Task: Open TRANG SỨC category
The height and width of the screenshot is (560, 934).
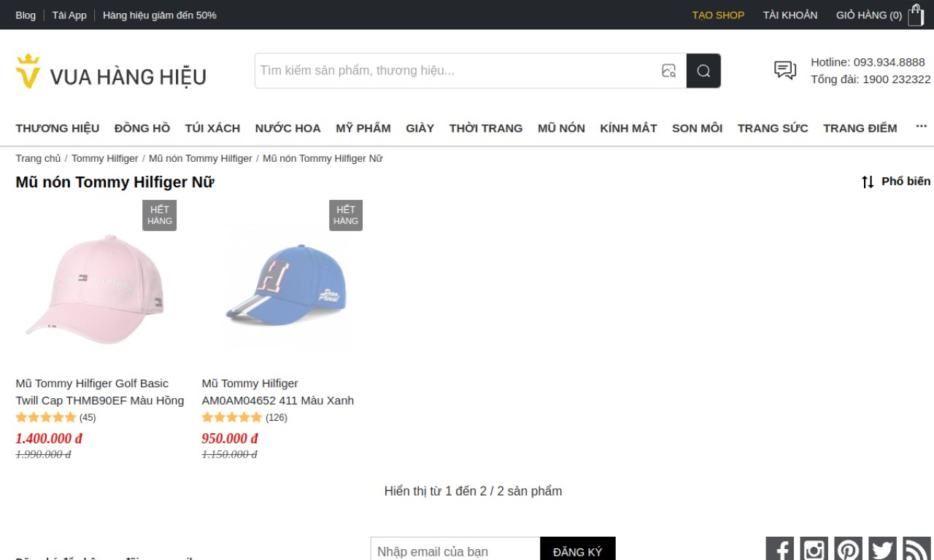Action: [773, 128]
